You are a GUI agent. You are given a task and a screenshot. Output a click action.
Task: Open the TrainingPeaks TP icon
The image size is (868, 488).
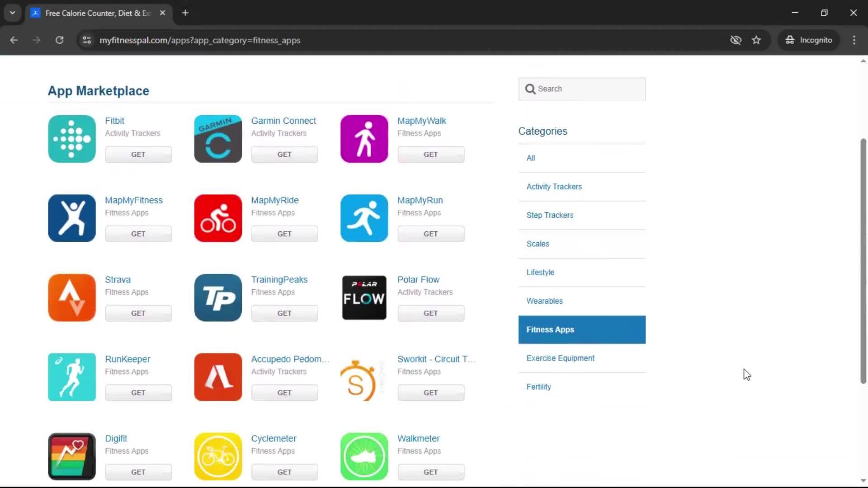coord(218,298)
